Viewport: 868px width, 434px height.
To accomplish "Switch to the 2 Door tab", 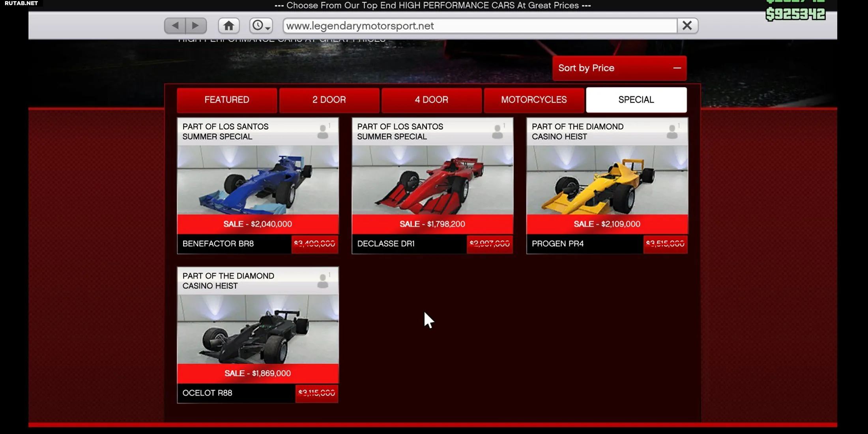I will coord(329,100).
